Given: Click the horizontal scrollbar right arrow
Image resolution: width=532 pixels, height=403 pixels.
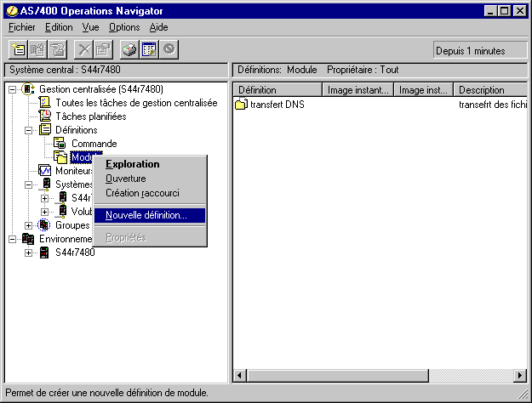Looking at the screenshot, I should [520, 375].
